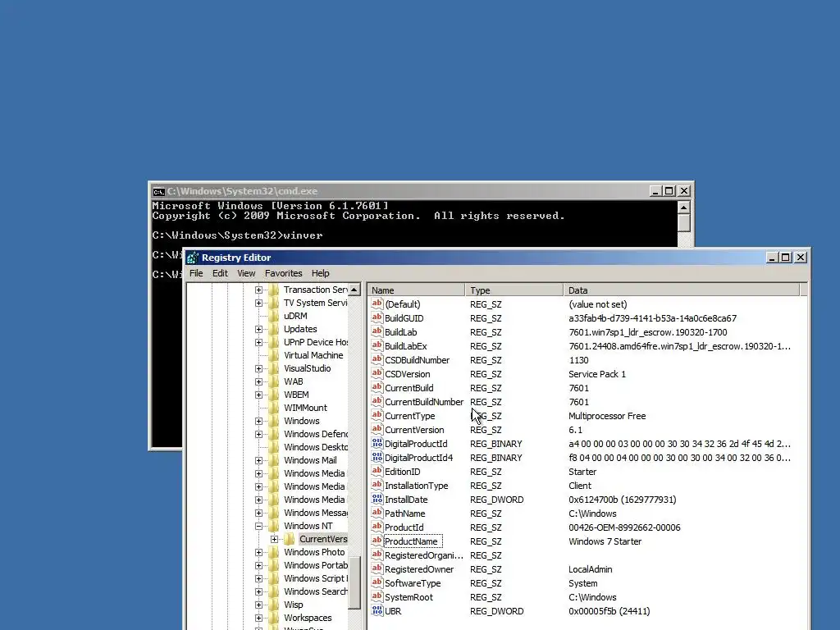This screenshot has height=630, width=840.
Task: Select the Windows Search key in the tree
Action: [x=315, y=591]
